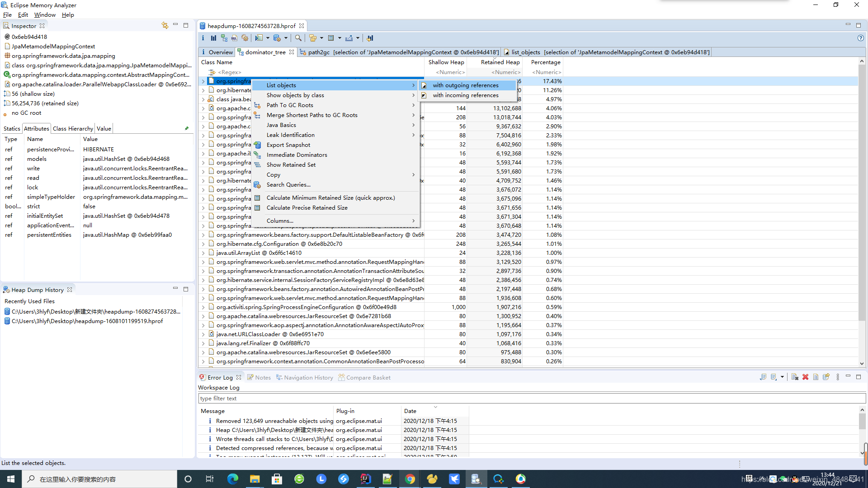Expand java.lang.ref.Finalizer row
This screenshot has height=488, width=868.
click(x=203, y=343)
